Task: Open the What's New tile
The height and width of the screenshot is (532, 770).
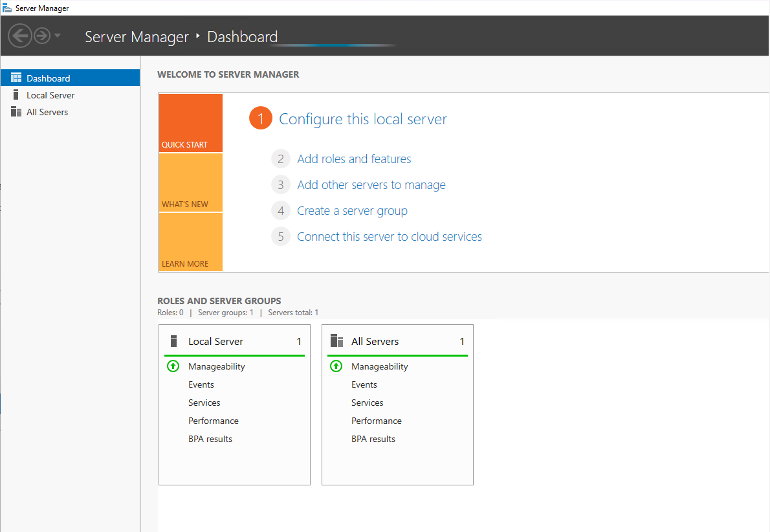Action: (190, 183)
